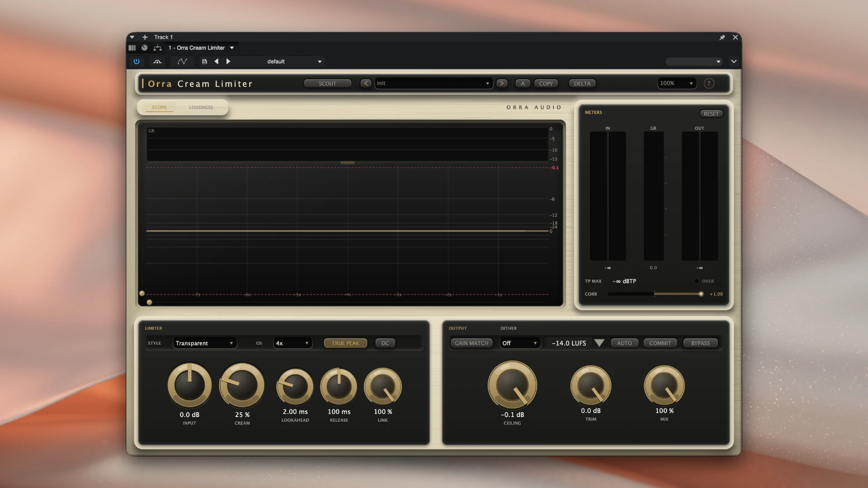Click the 25 % cream value readout
This screenshot has width=868, height=488.
point(242,415)
